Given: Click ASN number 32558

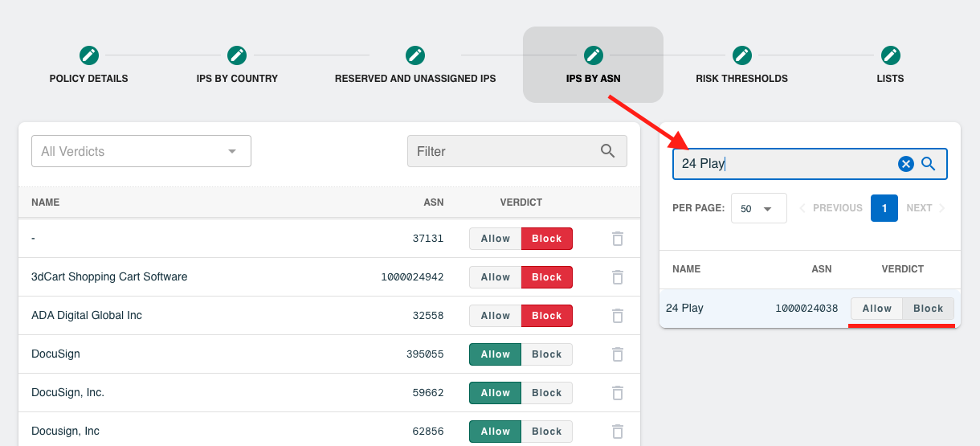Looking at the screenshot, I should click(428, 316).
